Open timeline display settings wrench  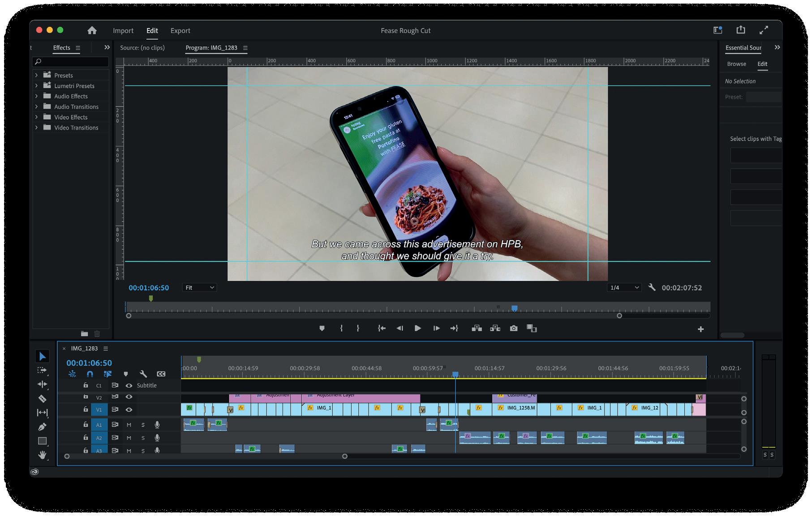[143, 374]
